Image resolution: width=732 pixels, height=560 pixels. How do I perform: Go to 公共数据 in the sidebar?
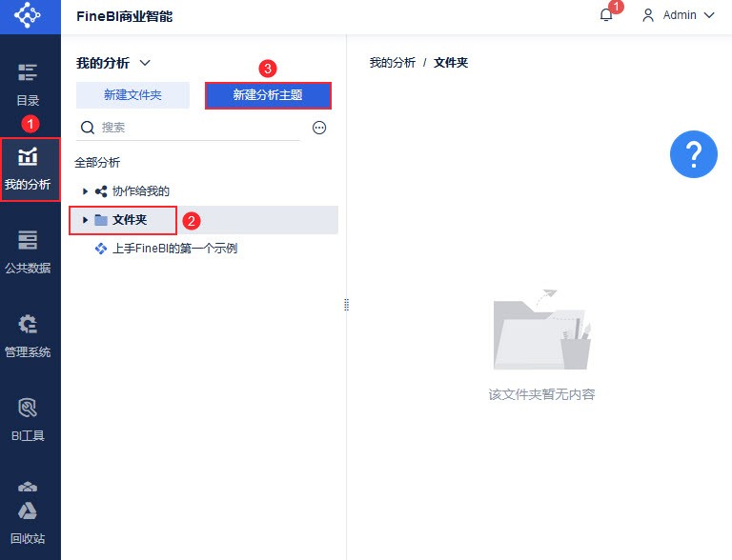coord(29,251)
